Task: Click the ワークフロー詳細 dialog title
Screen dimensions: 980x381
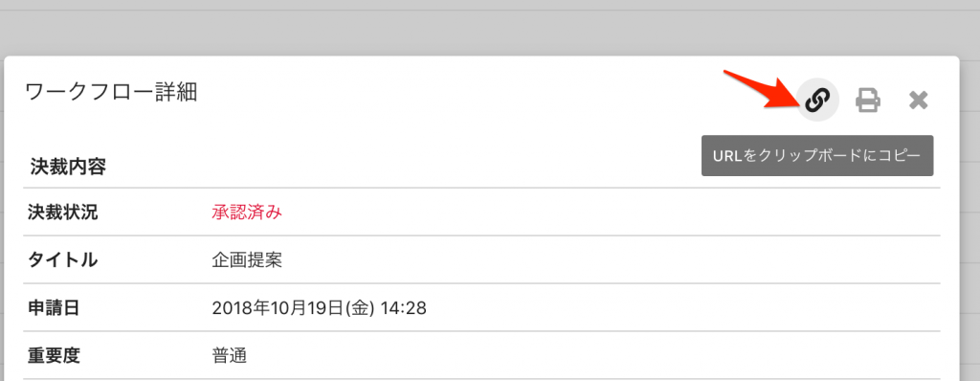Action: pyautogui.click(x=111, y=93)
